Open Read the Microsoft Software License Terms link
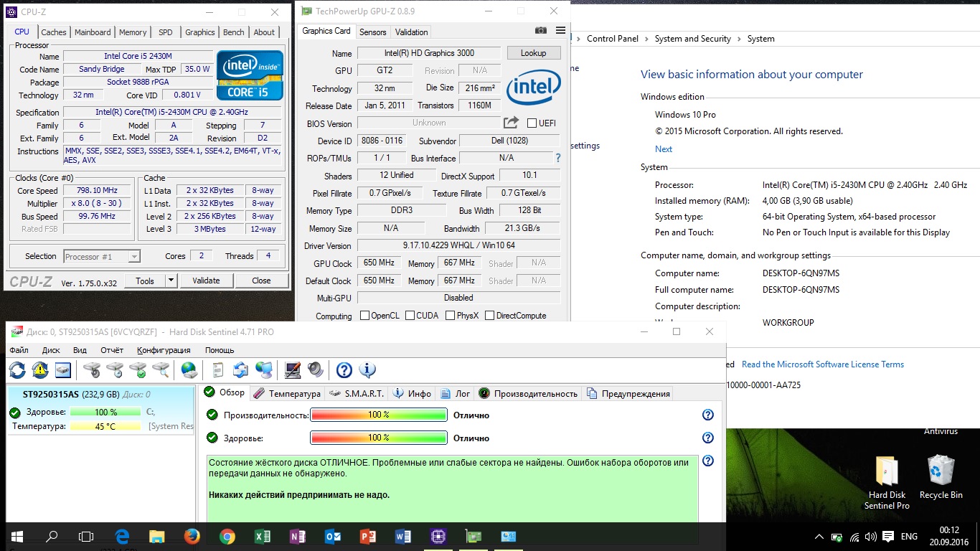This screenshot has width=980, height=551. (823, 364)
